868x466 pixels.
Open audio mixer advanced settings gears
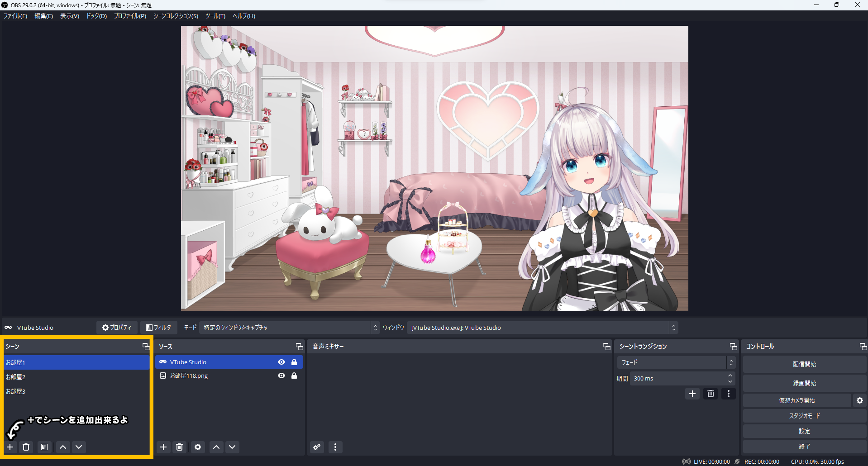(317, 447)
